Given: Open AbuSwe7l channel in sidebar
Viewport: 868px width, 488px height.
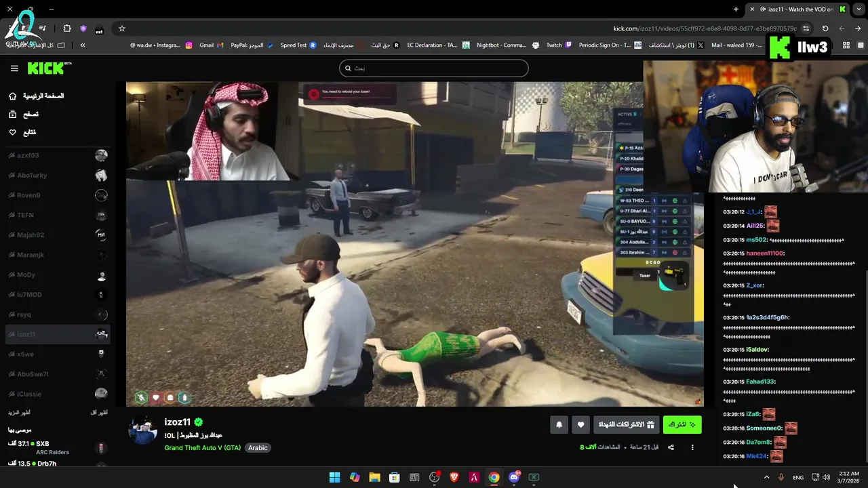Looking at the screenshot, I should 58,374.
